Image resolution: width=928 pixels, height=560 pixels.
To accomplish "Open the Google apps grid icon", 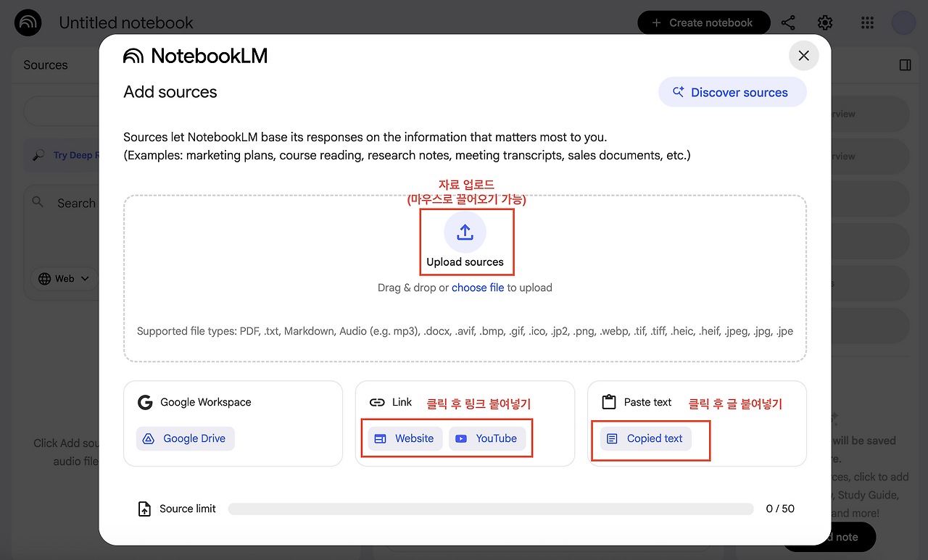I will (867, 22).
